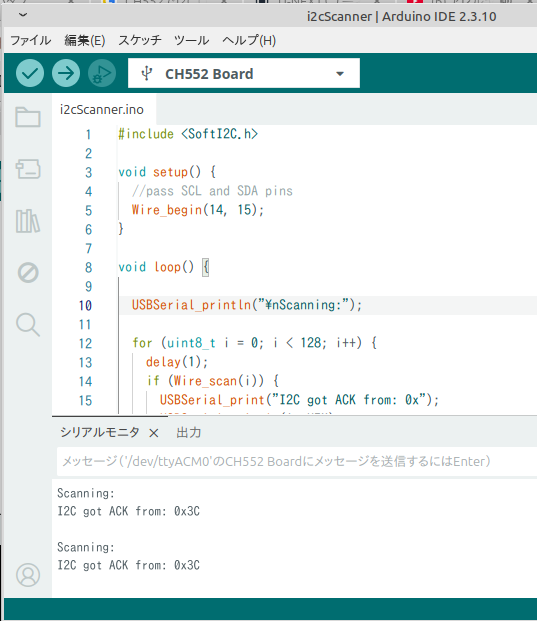The height and width of the screenshot is (621, 537).
Task: Open the 編集(E) menu
Action: [85, 40]
